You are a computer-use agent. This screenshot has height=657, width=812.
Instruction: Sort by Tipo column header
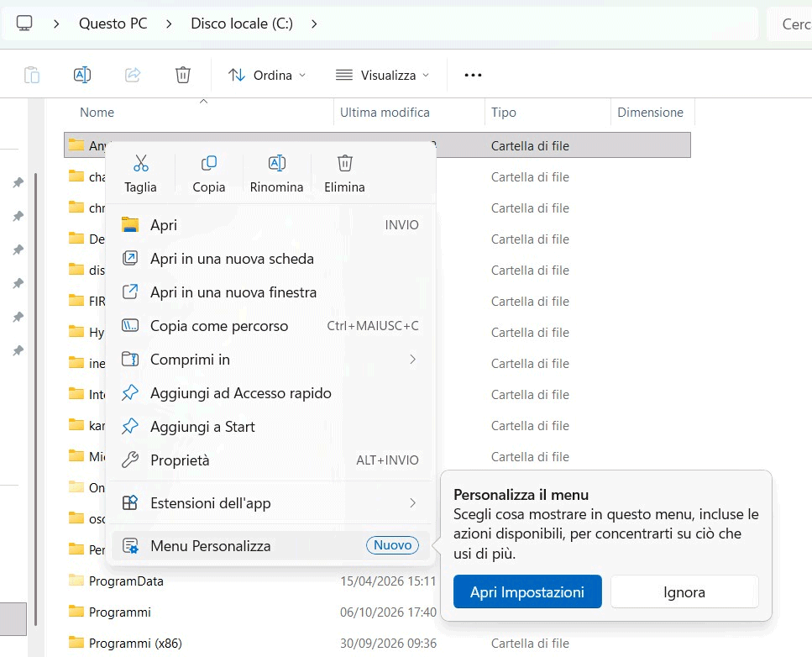(x=503, y=112)
